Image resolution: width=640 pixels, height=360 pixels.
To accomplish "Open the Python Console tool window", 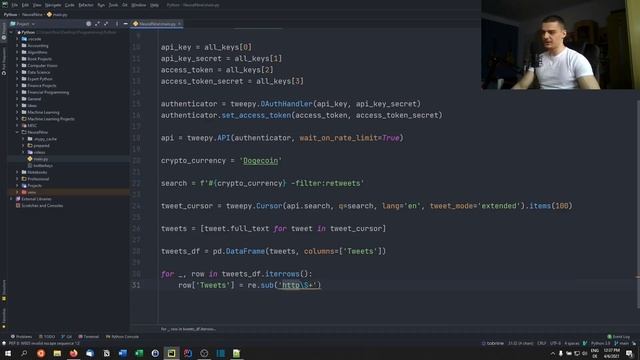I will (122, 337).
